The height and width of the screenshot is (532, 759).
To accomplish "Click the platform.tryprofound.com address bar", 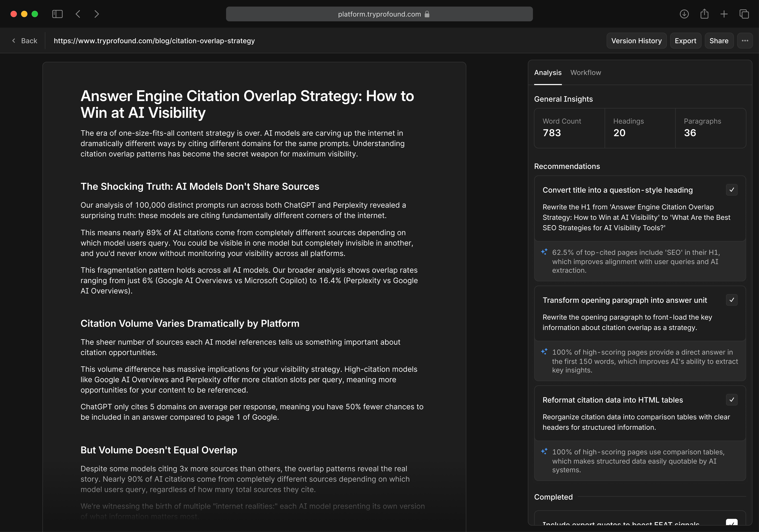I will 379,14.
